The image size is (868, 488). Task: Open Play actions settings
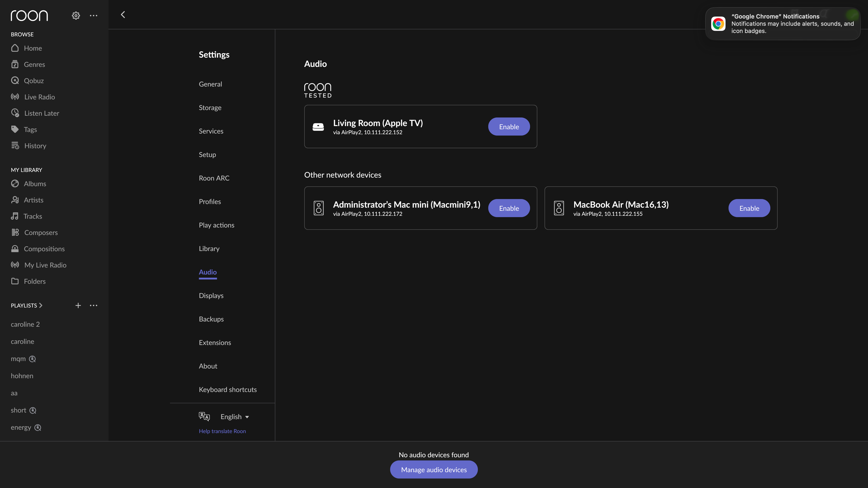tap(216, 225)
